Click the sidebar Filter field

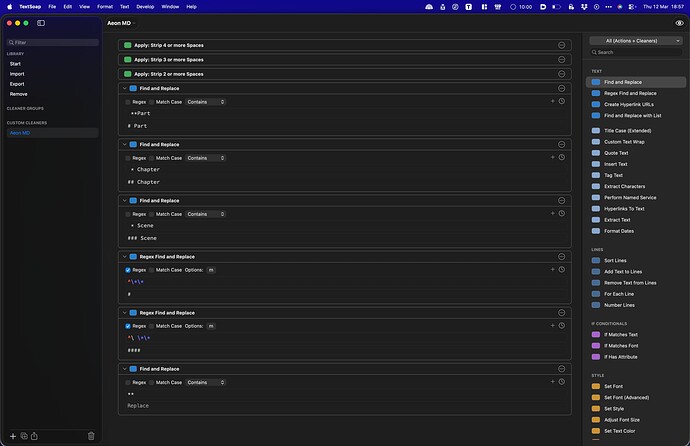click(52, 42)
